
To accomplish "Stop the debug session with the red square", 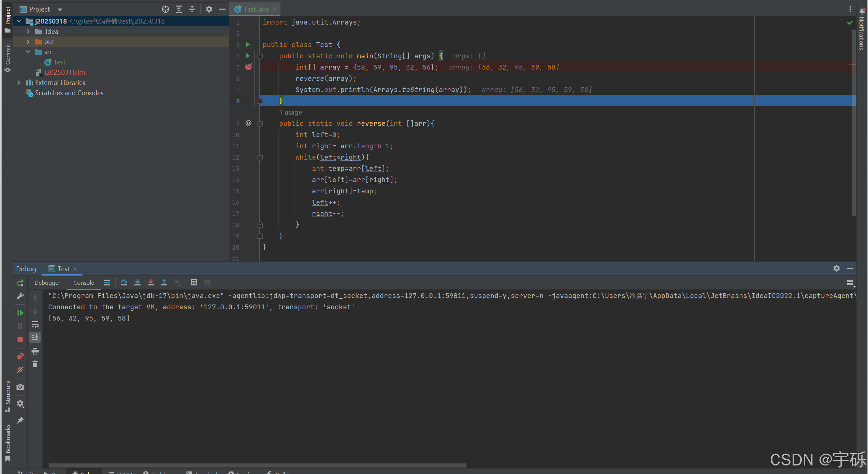I will click(20, 340).
